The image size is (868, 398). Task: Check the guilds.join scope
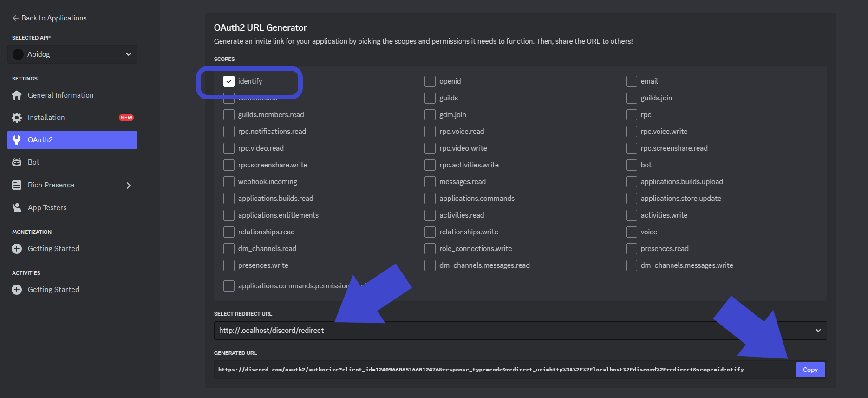pos(632,98)
